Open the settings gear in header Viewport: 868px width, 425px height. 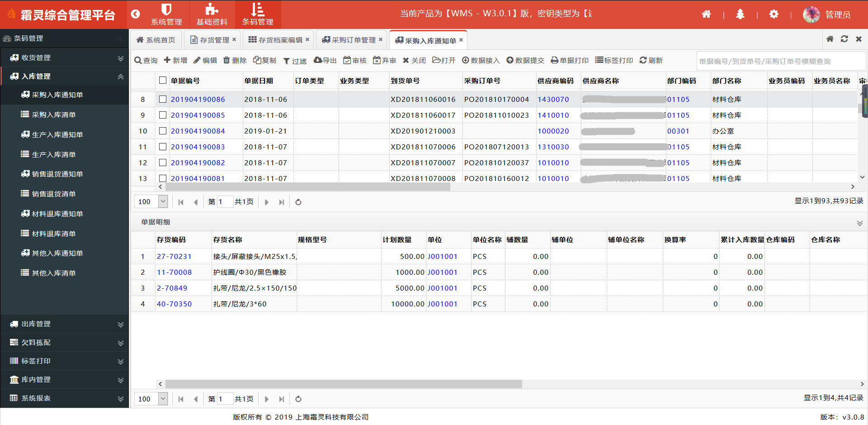[x=774, y=14]
